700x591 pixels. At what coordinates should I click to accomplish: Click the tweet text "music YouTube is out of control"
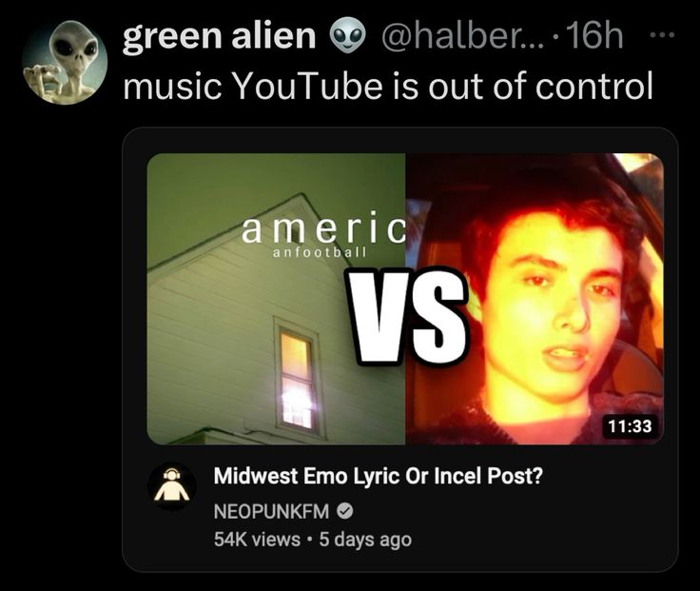[x=388, y=86]
